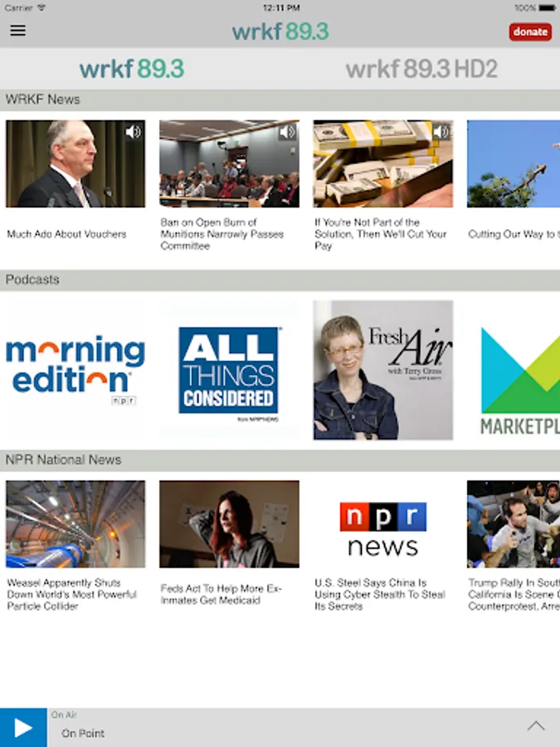Image resolution: width=560 pixels, height=747 pixels.
Task: Read the Cutting Our Way headline
Action: point(514,234)
